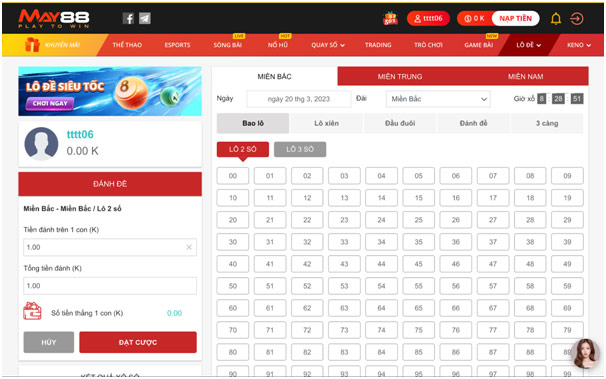Click the MAY88 logo
The width and height of the screenshot is (606, 379).
coord(54,19)
